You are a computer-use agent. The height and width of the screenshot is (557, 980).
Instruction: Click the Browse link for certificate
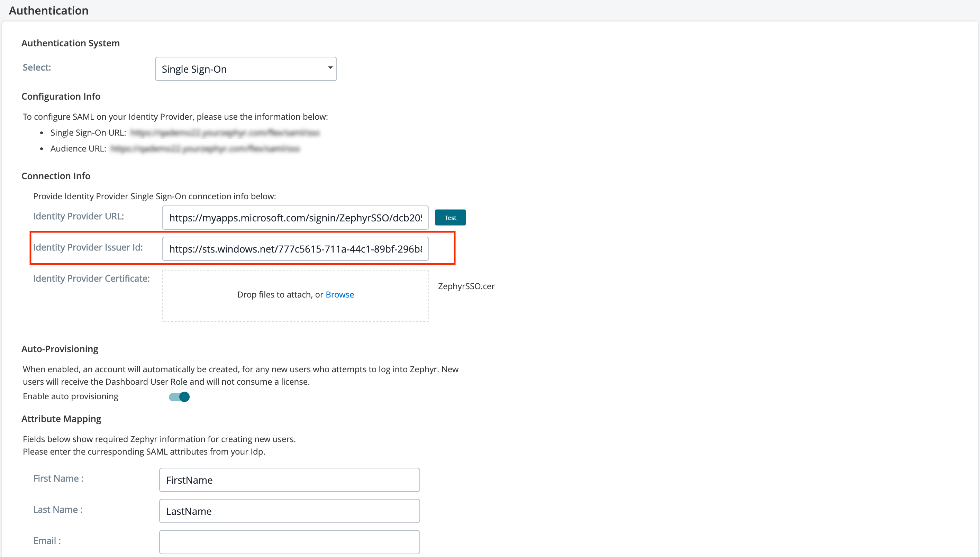339,294
